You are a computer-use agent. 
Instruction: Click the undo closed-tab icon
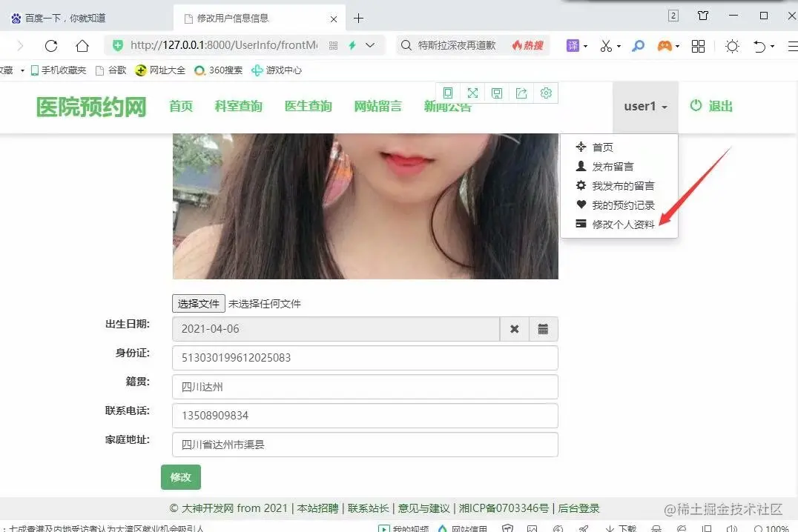click(759, 46)
